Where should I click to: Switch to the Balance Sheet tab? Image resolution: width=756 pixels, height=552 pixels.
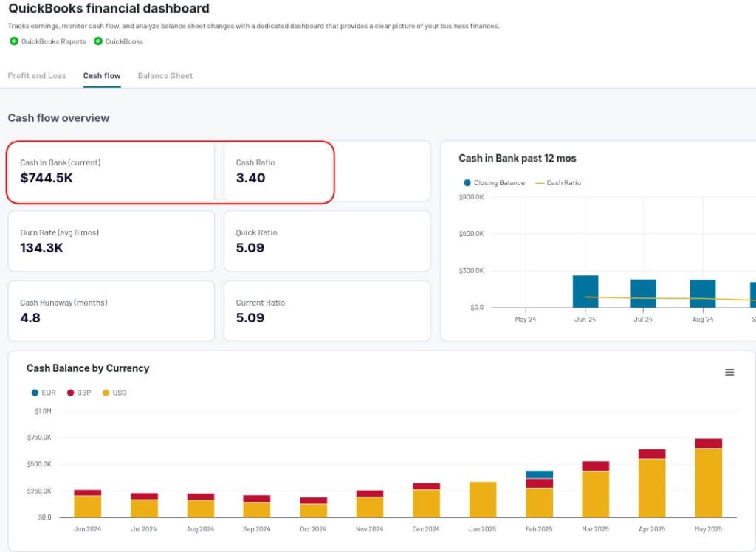(x=165, y=76)
